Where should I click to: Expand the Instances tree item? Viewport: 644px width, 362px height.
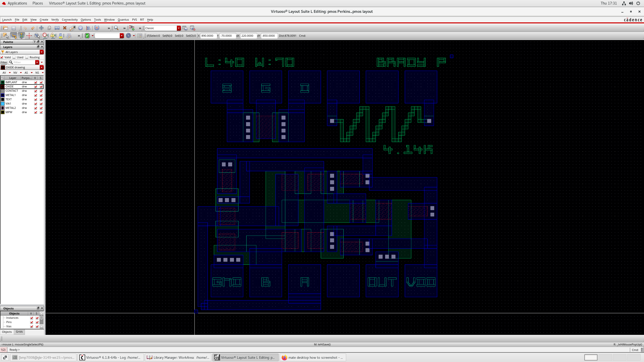click(4, 317)
